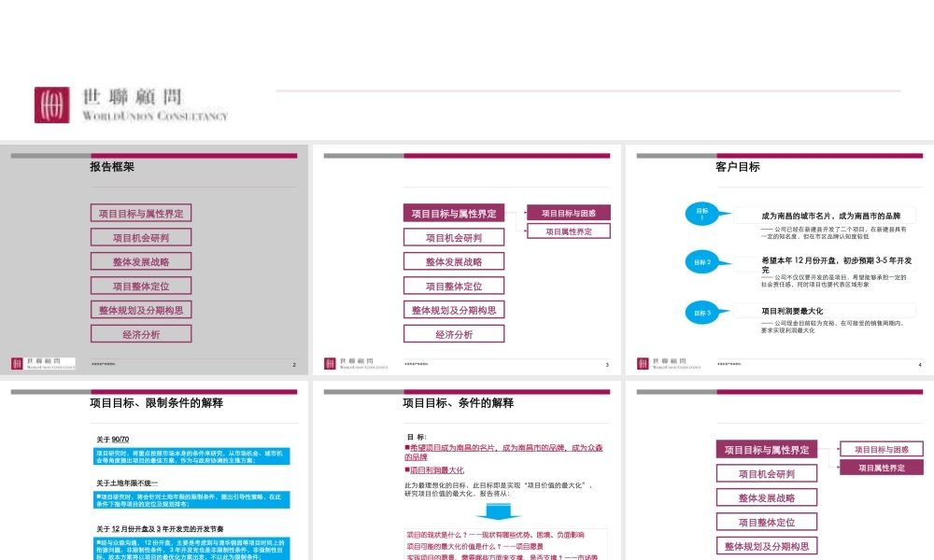The width and height of the screenshot is (934, 560).
Task: Click the 关于土地年限不统一 heading
Action: click(x=127, y=483)
